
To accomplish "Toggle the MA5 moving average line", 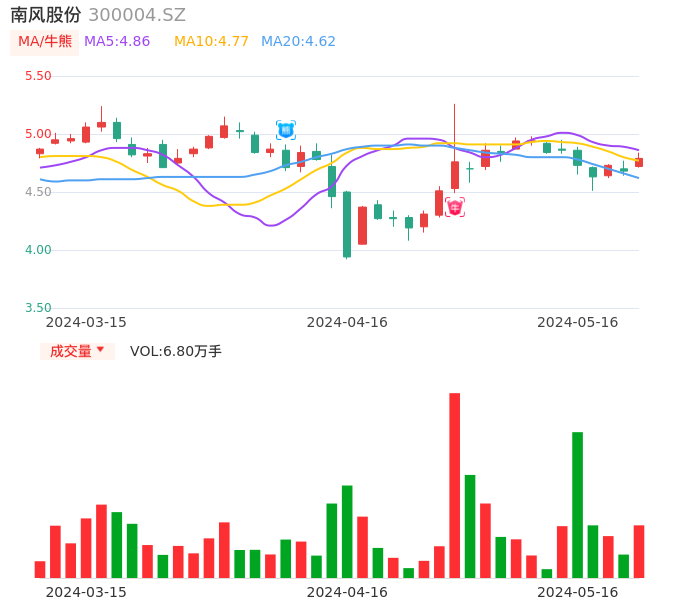I will pos(117,42).
